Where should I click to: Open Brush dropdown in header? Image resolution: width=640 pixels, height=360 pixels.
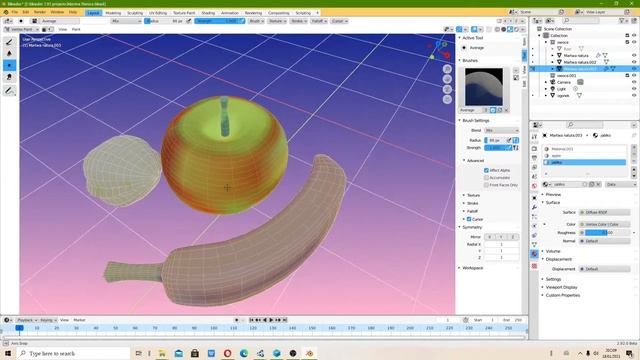(x=256, y=21)
